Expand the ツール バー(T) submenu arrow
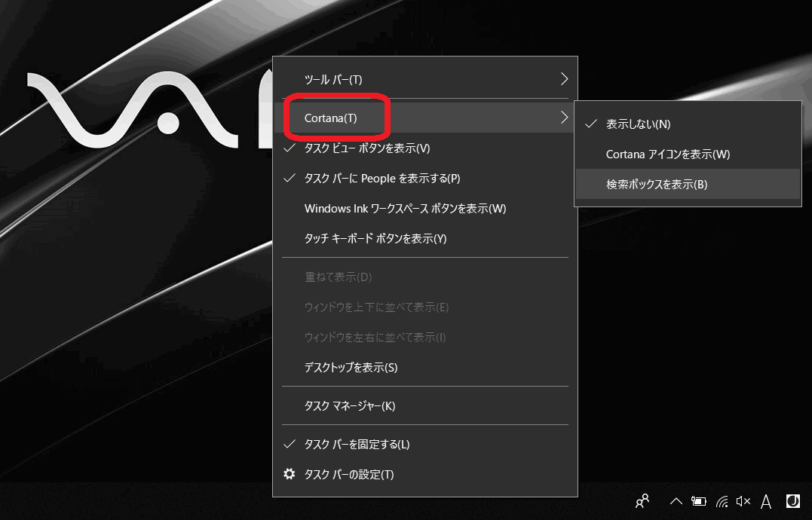812x520 pixels. (564, 79)
